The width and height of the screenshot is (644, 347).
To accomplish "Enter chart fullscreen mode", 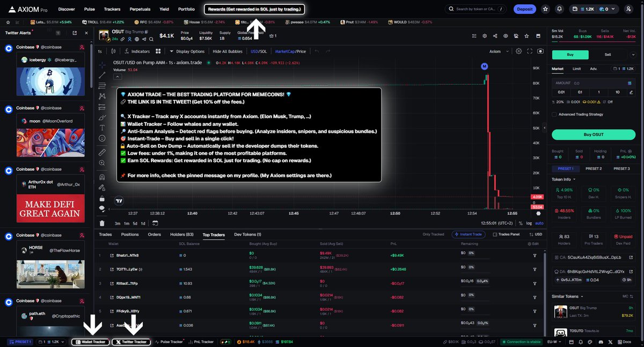I will (530, 51).
